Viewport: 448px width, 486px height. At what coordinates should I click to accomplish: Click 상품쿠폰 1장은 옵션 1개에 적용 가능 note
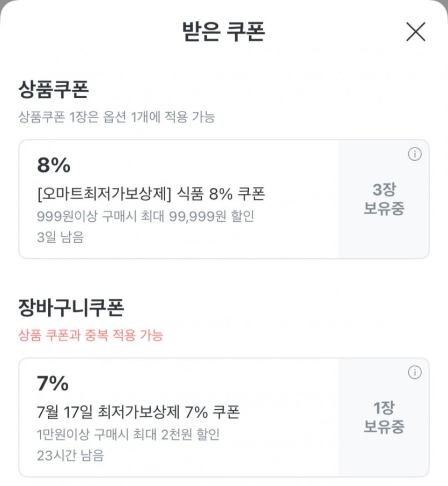coord(116,118)
